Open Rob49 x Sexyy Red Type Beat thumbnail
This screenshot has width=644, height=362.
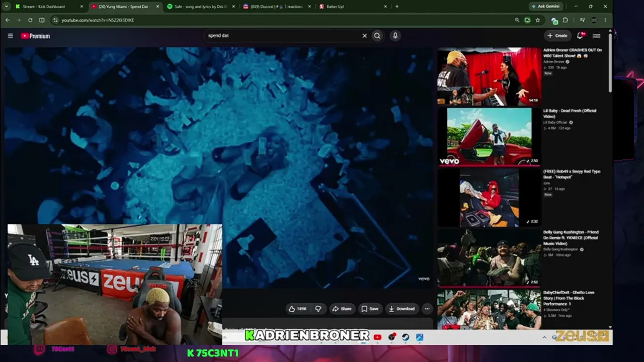489,198
